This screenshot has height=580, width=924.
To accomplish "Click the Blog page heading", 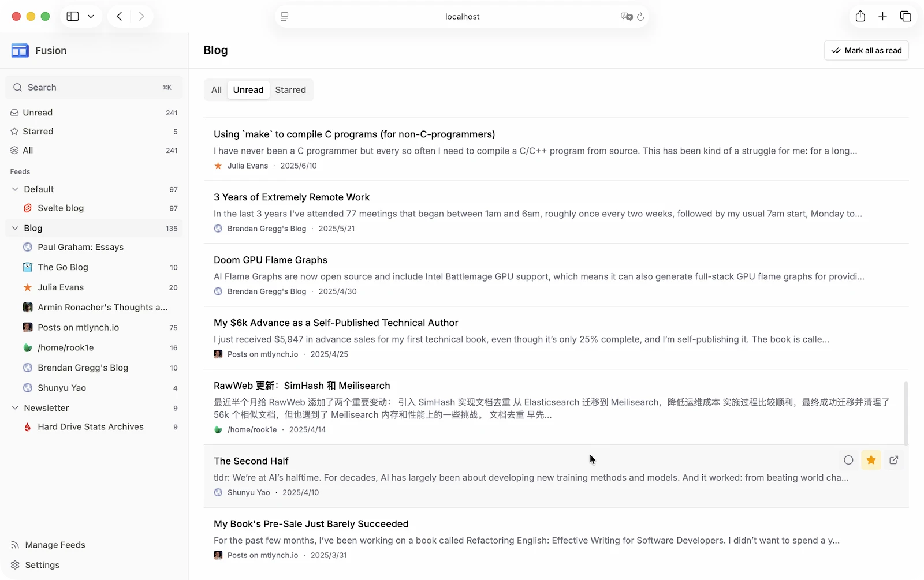I will point(216,50).
